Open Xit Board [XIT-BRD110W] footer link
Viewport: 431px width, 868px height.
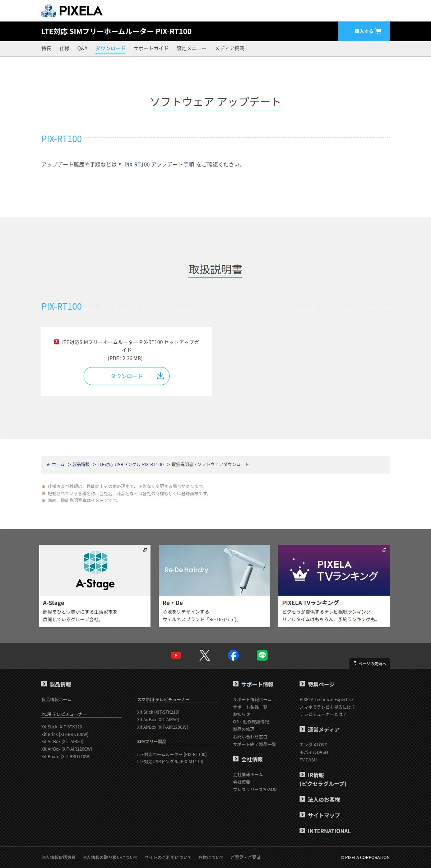66,756
